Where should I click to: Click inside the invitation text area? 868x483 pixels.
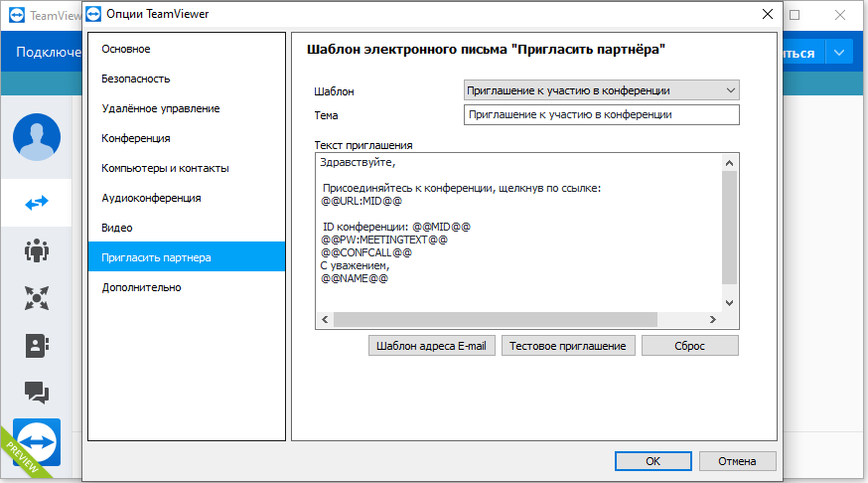pyautogui.click(x=518, y=233)
